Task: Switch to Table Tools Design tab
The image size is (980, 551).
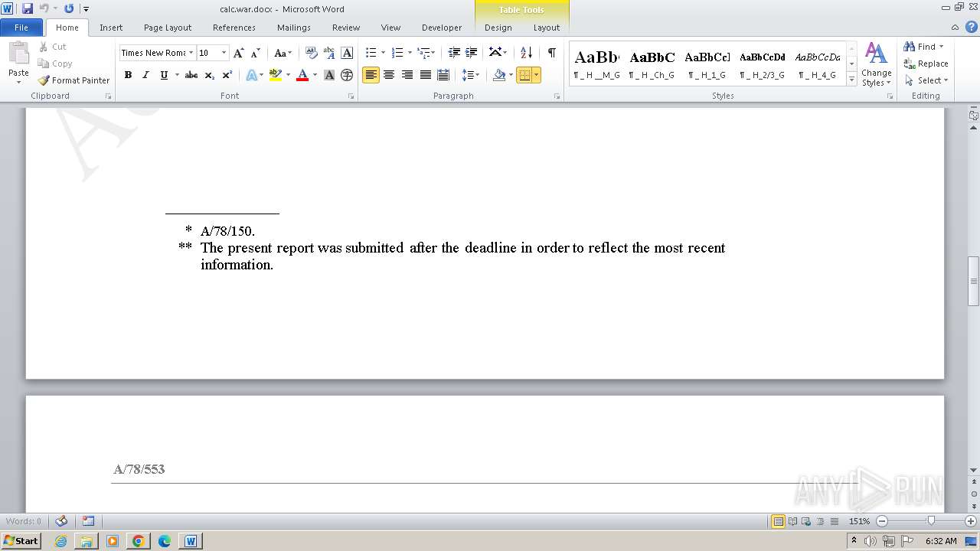Action: (x=498, y=28)
